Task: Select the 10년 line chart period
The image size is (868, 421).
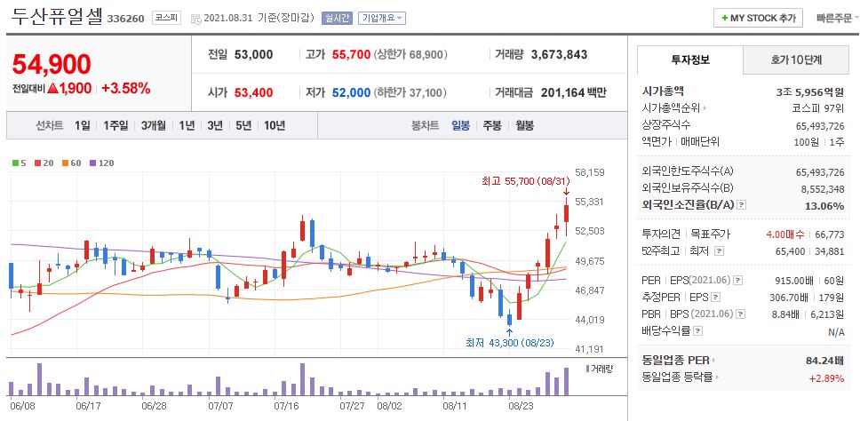Action: pos(275,125)
